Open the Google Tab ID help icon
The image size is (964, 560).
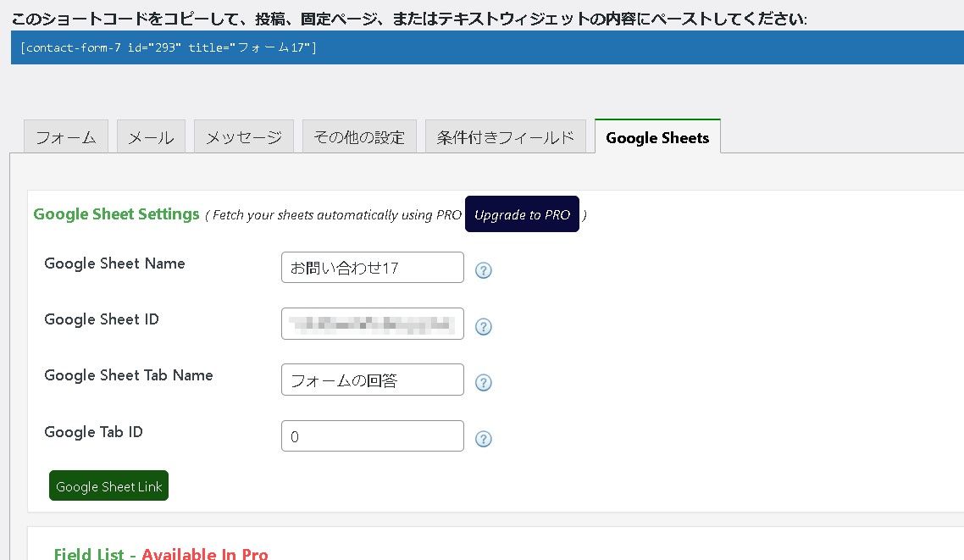[x=483, y=439]
